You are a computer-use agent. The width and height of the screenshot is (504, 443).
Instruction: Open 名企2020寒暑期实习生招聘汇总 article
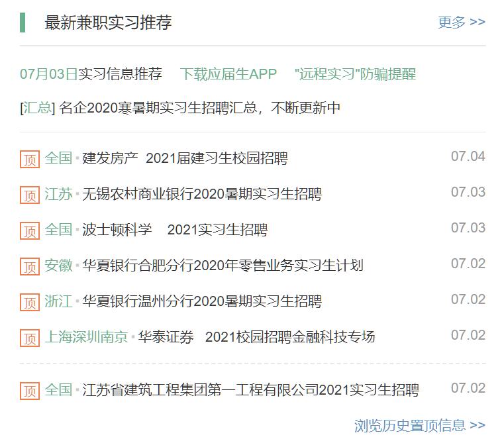pos(199,108)
